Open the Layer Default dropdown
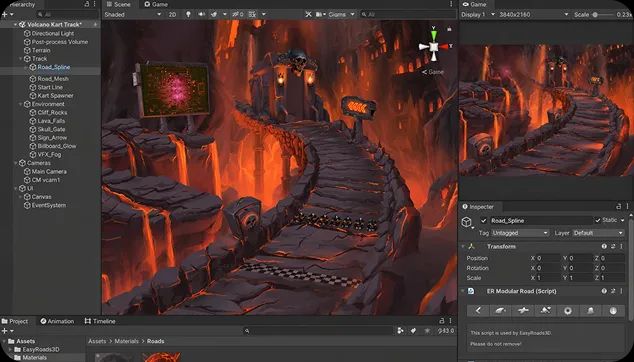 (x=598, y=233)
